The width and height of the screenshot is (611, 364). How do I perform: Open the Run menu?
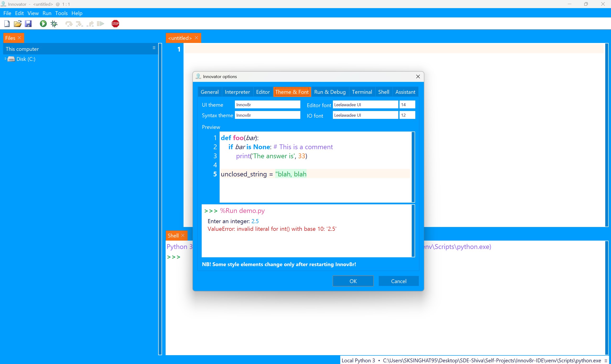pyautogui.click(x=47, y=13)
